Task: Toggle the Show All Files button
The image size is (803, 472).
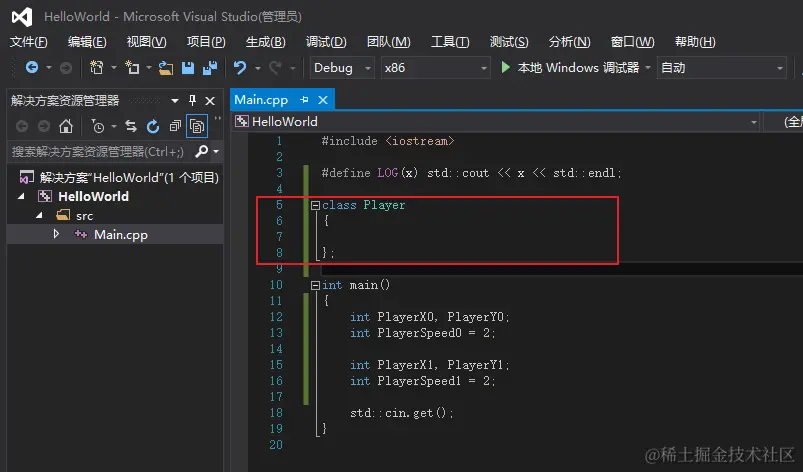Action: (197, 126)
